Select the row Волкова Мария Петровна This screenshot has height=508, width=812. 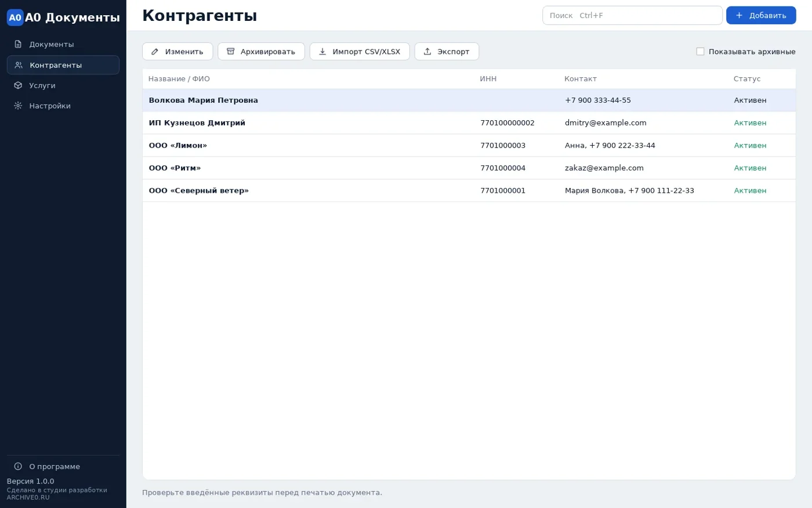pos(469,100)
